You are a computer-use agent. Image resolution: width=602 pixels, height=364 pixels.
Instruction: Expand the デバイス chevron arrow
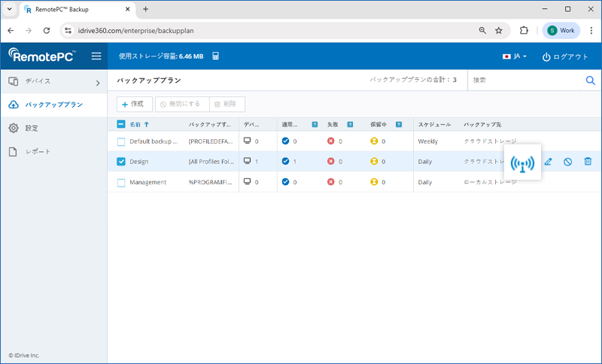click(x=98, y=83)
